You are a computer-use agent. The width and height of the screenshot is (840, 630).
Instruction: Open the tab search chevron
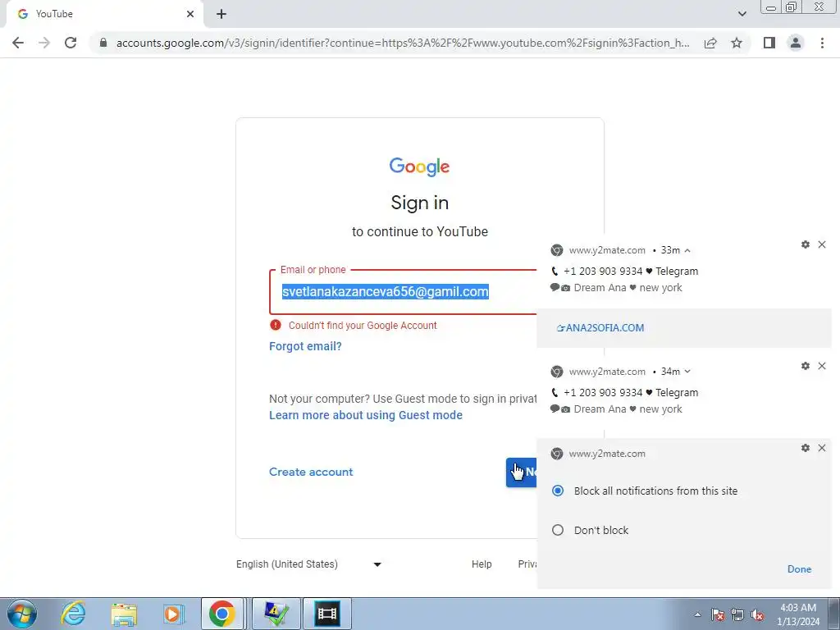[x=742, y=14]
